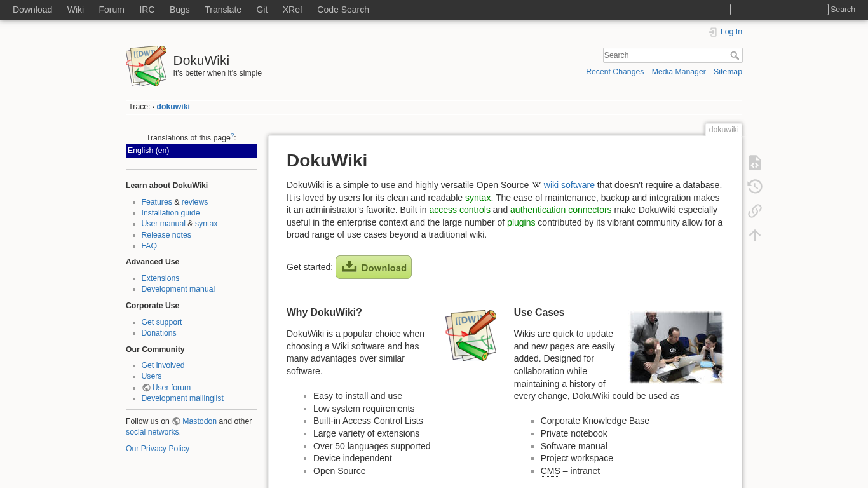The height and width of the screenshot is (488, 868).
Task: Open the Show pagesource icon
Action: 755,163
